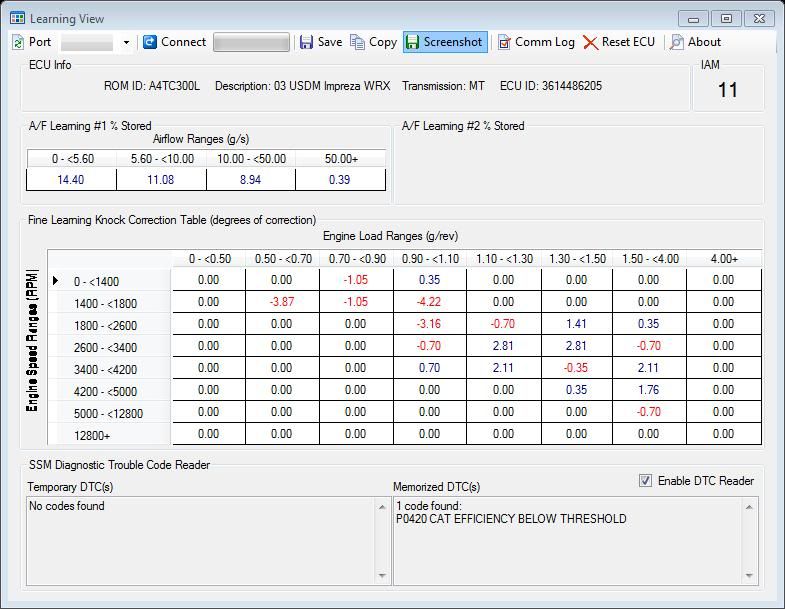Click load column header 4.00+
The width and height of the screenshot is (785, 609).
click(724, 259)
